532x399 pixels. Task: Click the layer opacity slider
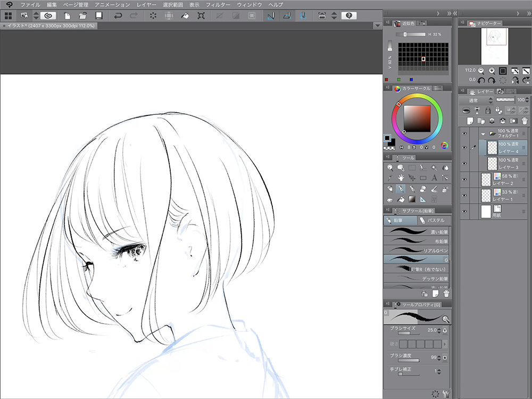pyautogui.click(x=505, y=100)
